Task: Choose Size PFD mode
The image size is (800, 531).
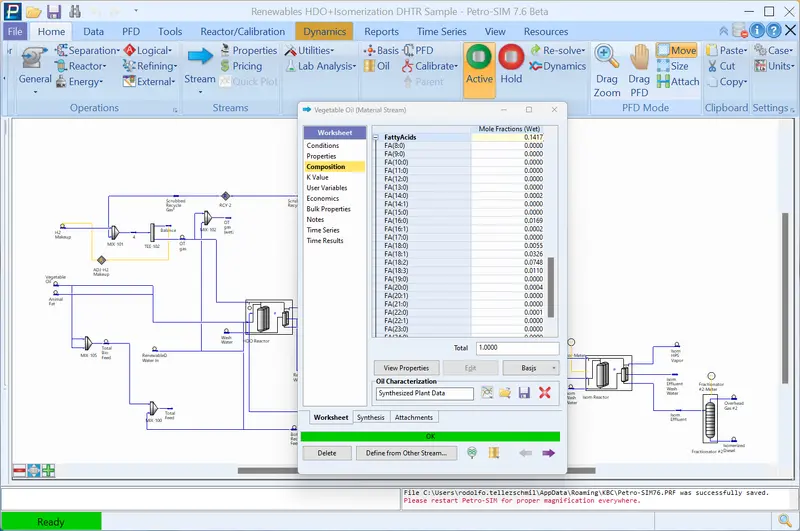Action: coord(672,66)
